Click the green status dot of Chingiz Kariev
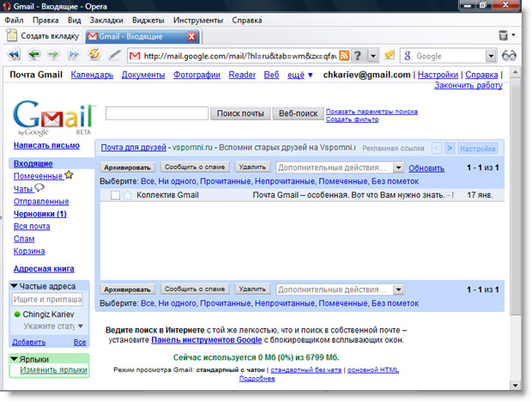This screenshot has width=532, height=402. pyautogui.click(x=17, y=314)
